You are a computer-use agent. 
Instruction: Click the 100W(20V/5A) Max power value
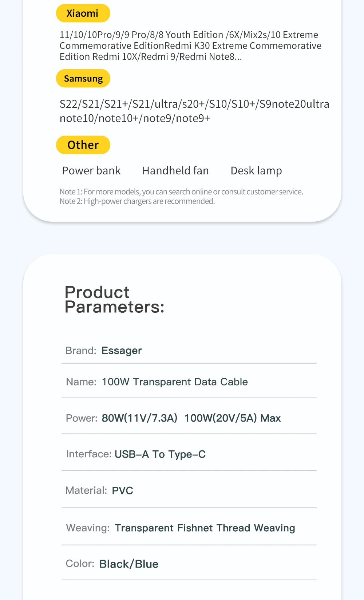pos(233,418)
